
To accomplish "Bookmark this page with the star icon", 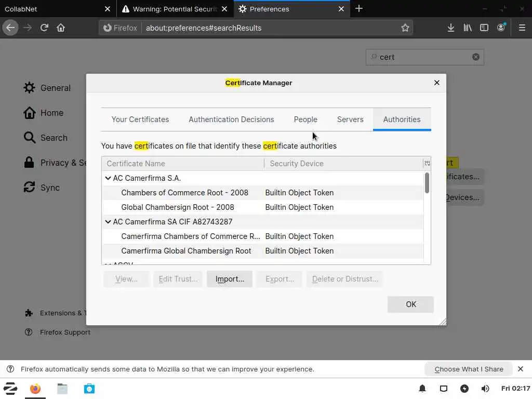I will tap(405, 28).
